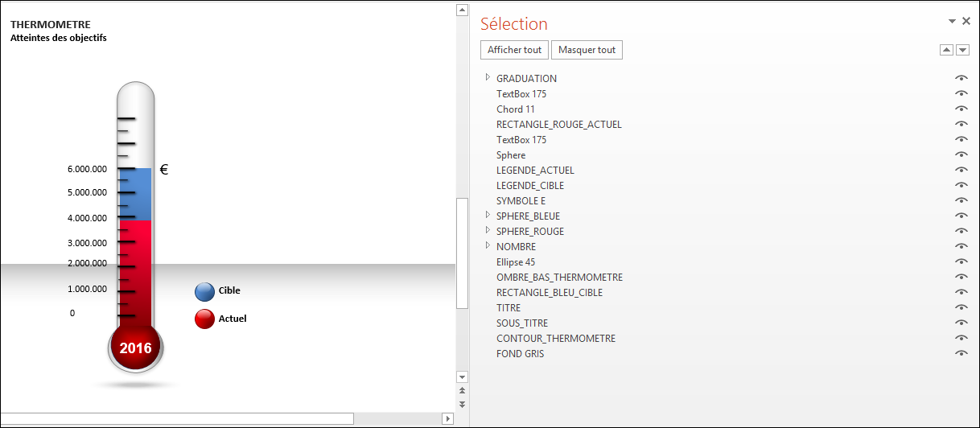Click the vertical scrollbar up arrow
Image resolution: width=980 pixels, height=428 pixels.
pyautogui.click(x=462, y=10)
